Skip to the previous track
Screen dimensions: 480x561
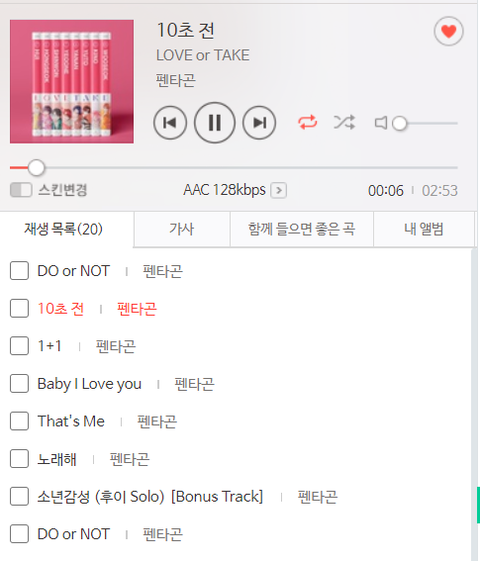170,123
